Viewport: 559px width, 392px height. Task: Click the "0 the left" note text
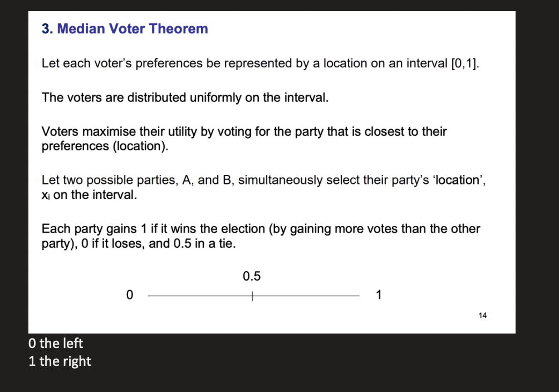tap(56, 343)
